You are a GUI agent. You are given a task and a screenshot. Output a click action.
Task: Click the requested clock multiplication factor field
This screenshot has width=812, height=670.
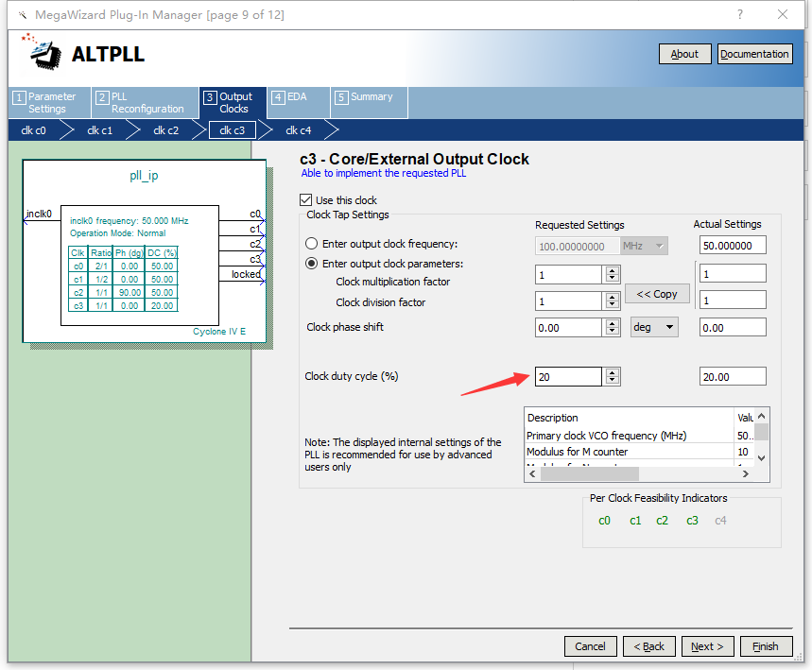(568, 274)
